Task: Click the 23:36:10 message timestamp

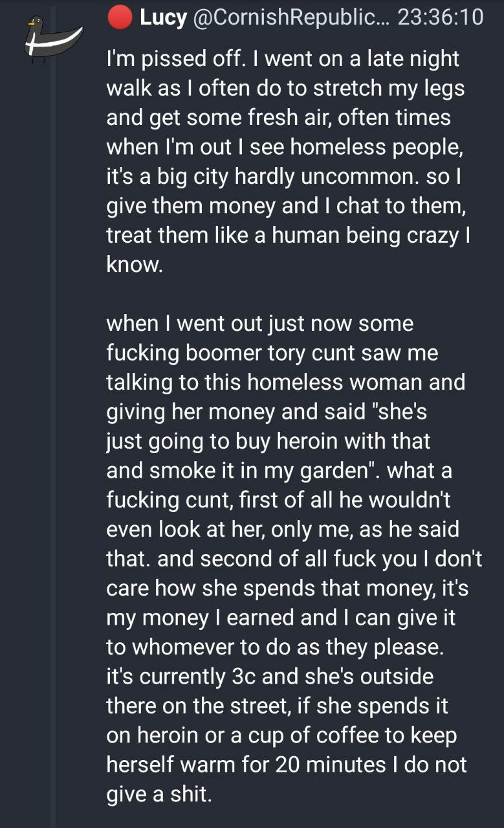Action: point(440,17)
